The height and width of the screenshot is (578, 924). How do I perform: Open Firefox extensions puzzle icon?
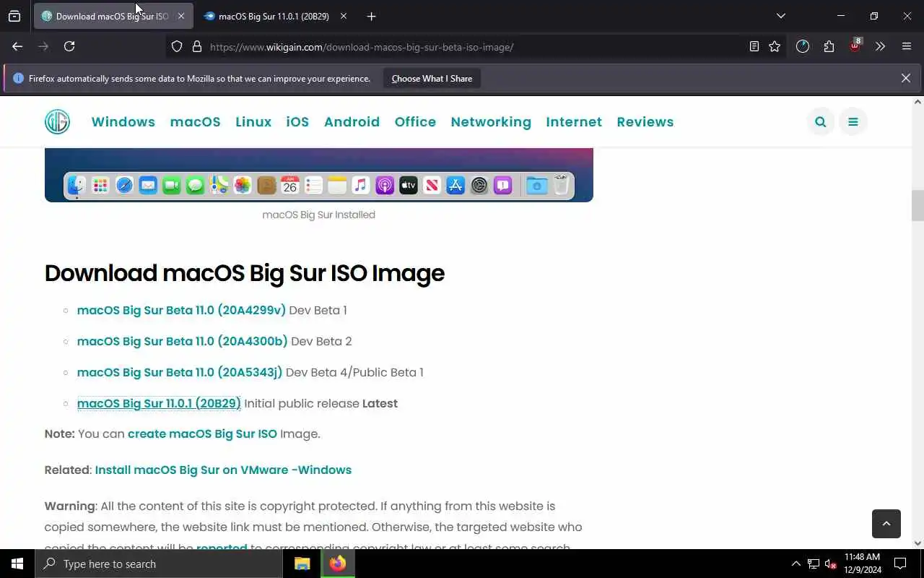click(x=829, y=46)
